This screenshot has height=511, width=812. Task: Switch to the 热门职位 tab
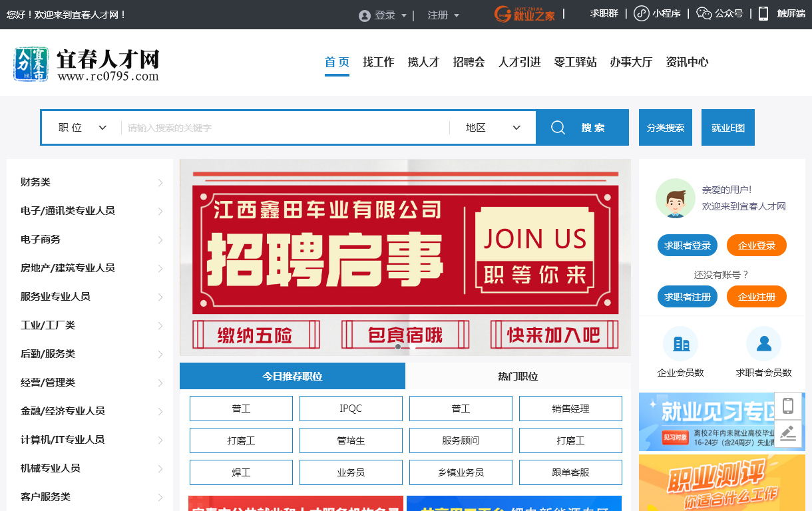point(518,376)
